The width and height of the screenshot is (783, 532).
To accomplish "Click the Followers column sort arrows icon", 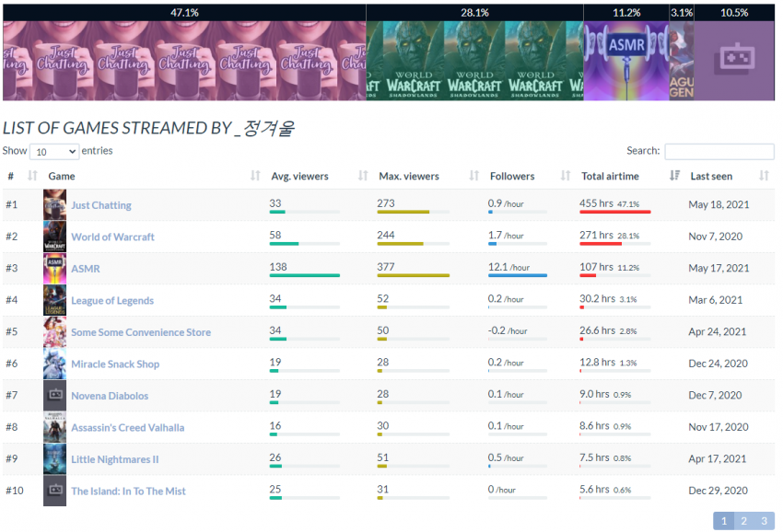I will (566, 176).
